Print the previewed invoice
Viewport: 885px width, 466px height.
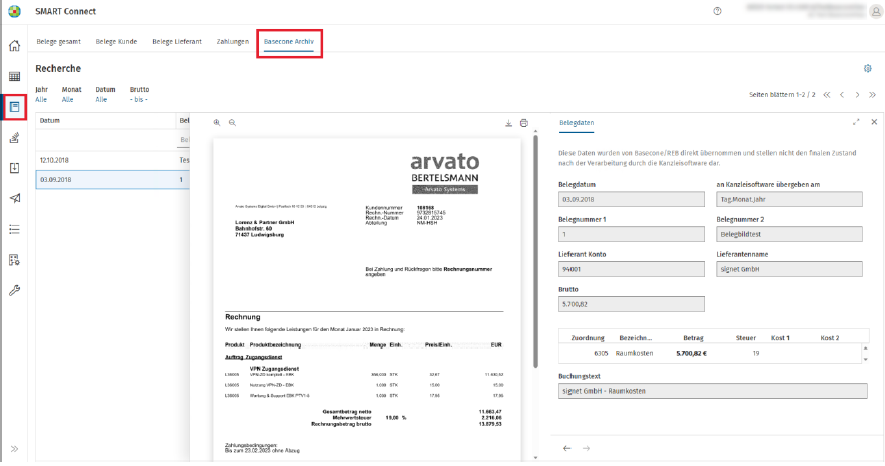point(524,123)
